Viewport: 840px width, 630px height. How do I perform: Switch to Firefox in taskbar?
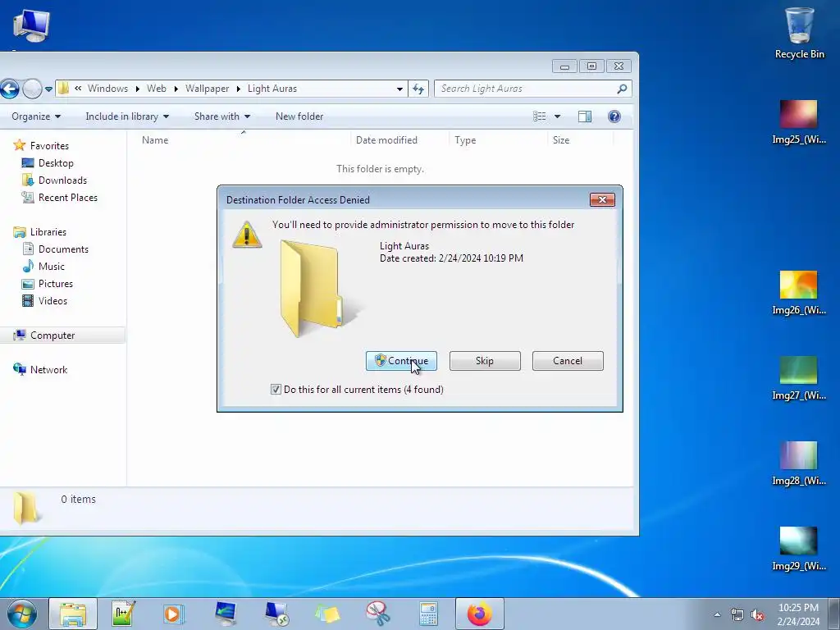click(x=479, y=614)
